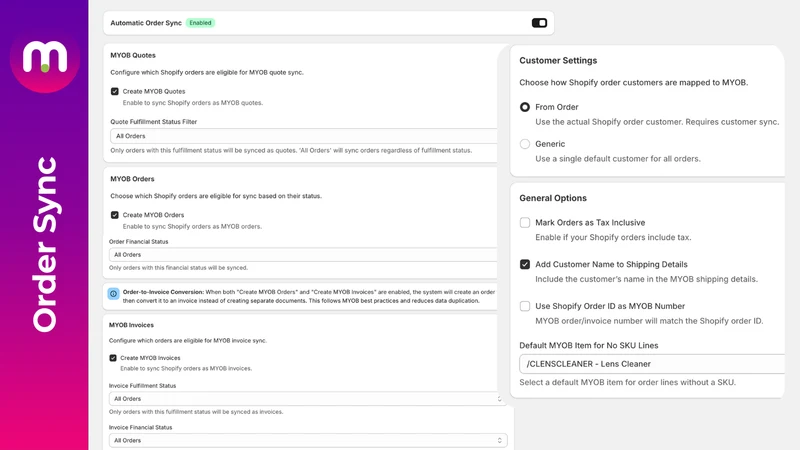Click the MYOB logo icon in sidebar

coord(45,59)
